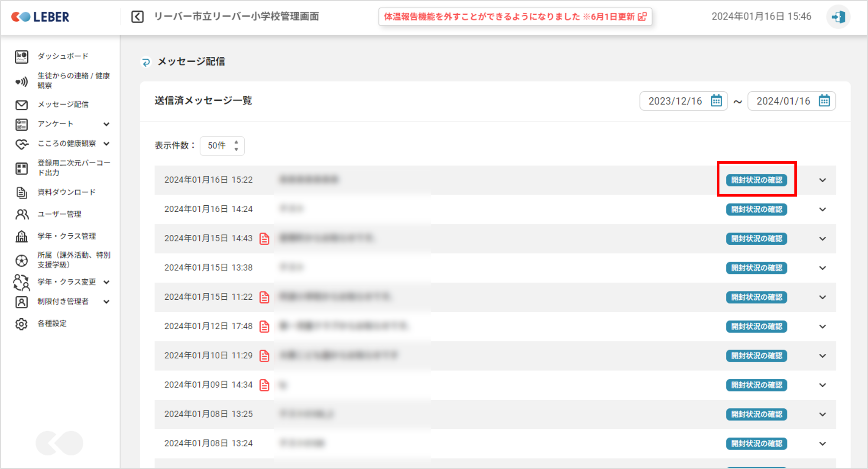Open the 表示件数 50件 dropdown
The width and height of the screenshot is (868, 469).
pyautogui.click(x=222, y=146)
